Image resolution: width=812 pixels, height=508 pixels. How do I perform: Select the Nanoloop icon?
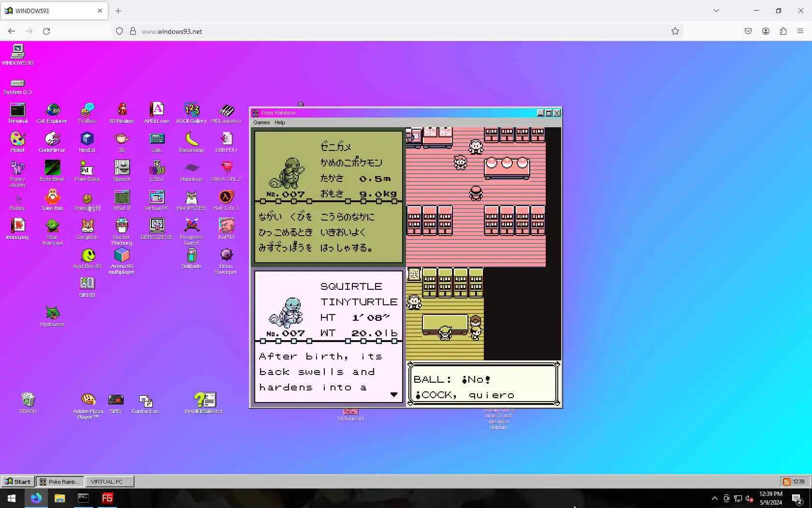click(x=191, y=171)
